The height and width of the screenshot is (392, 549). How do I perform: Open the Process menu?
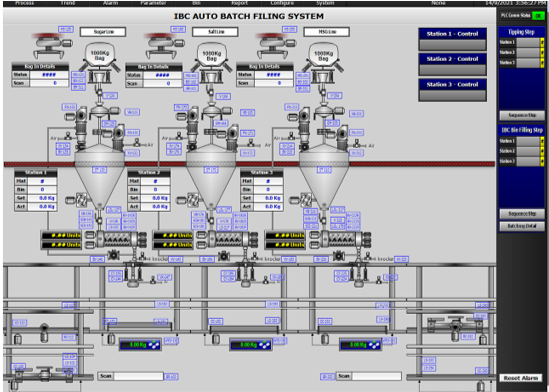pos(25,3)
